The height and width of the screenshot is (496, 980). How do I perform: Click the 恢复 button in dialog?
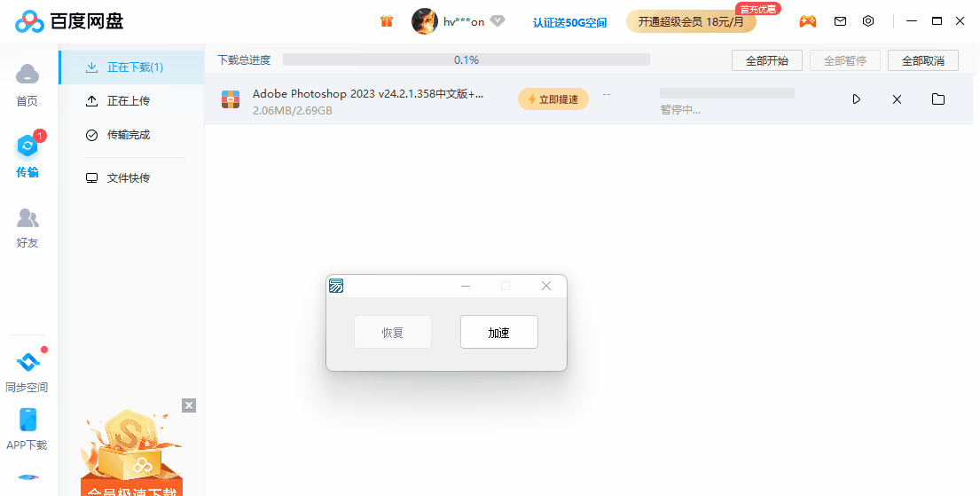[393, 332]
